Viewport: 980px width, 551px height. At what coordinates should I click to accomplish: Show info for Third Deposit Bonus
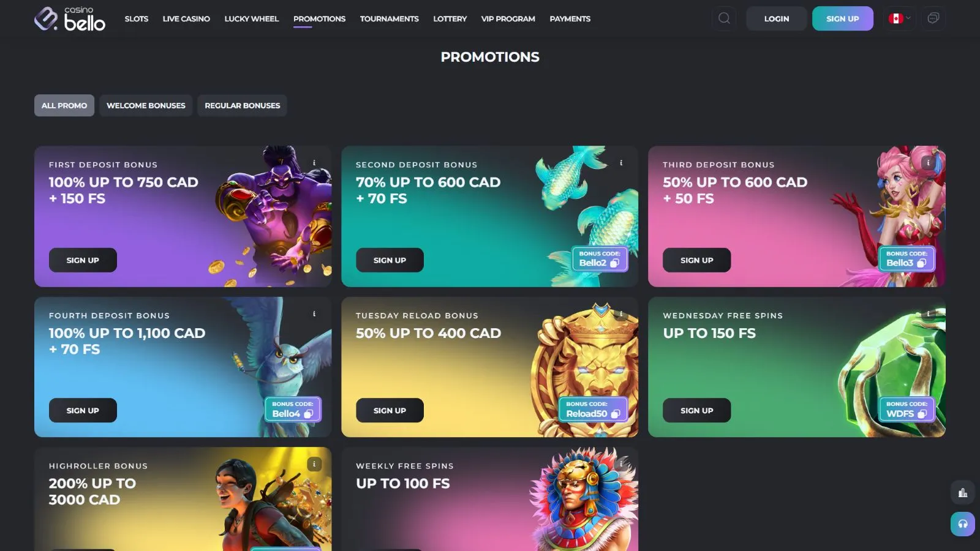pyautogui.click(x=929, y=163)
